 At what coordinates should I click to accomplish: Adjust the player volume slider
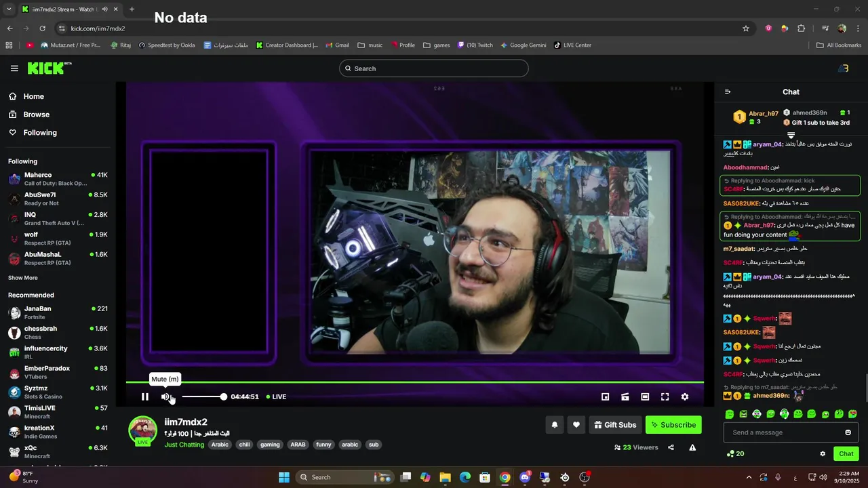click(x=203, y=396)
